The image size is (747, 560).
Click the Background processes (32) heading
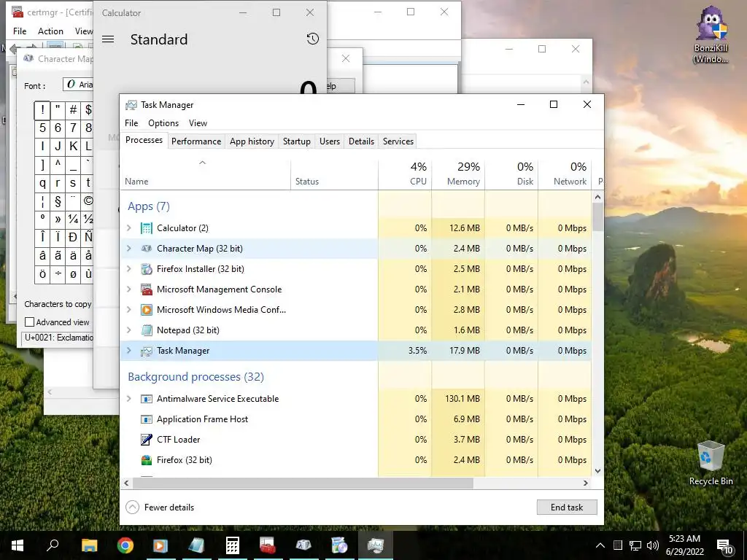tap(196, 377)
